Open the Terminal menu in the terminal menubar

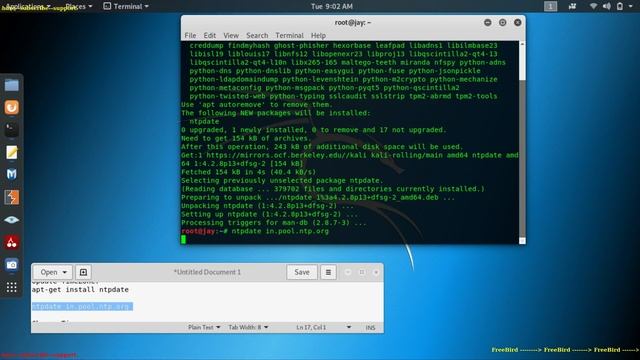289,36
